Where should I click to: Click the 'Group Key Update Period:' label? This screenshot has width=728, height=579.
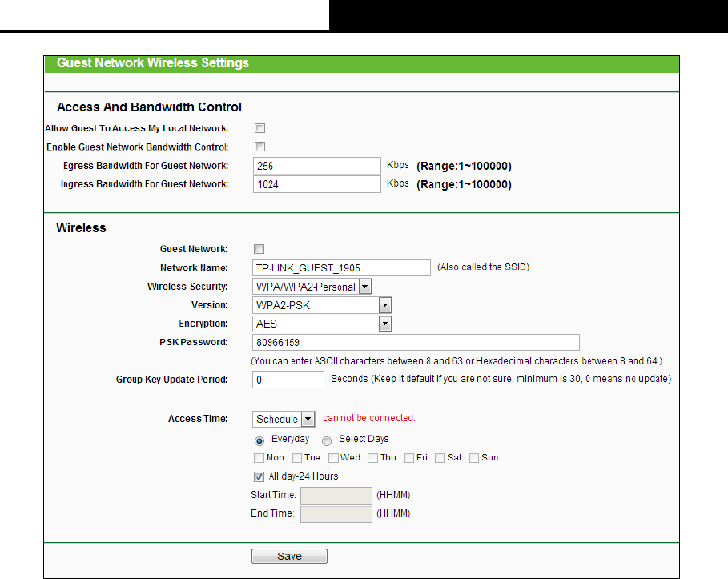click(x=171, y=380)
